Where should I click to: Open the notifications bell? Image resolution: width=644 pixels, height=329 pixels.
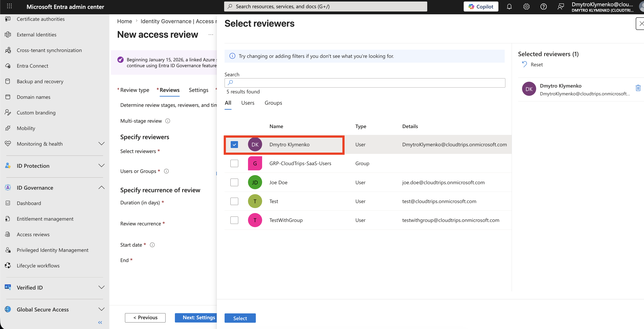click(509, 7)
